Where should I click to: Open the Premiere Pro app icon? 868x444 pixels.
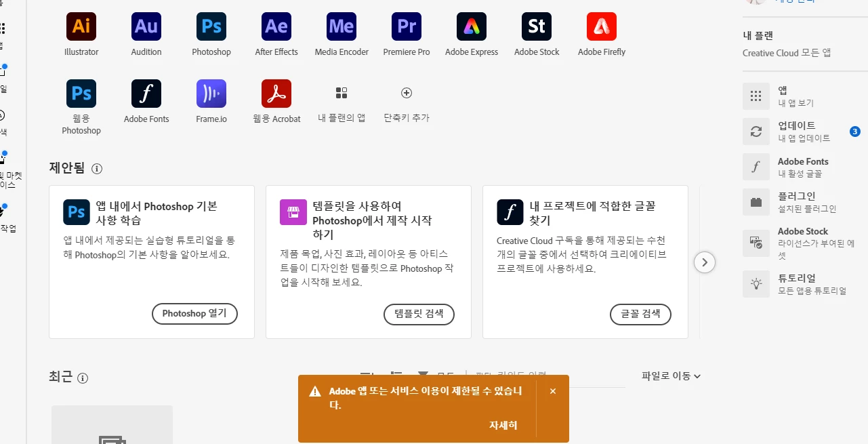(x=407, y=26)
